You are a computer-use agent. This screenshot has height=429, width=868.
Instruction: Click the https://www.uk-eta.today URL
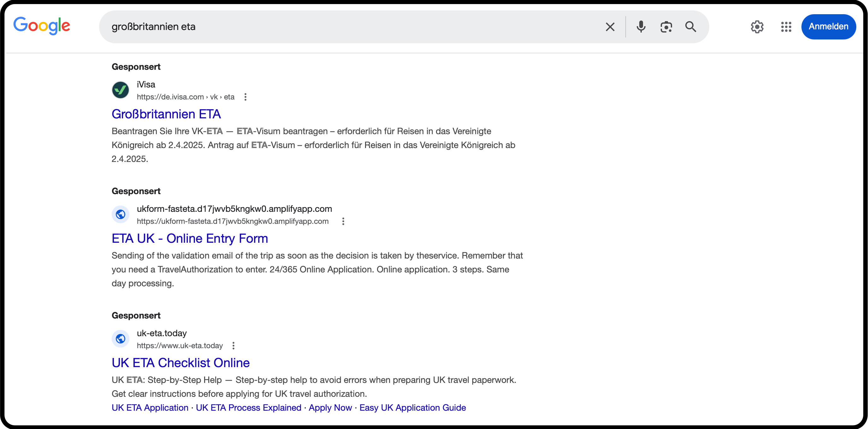180,346
